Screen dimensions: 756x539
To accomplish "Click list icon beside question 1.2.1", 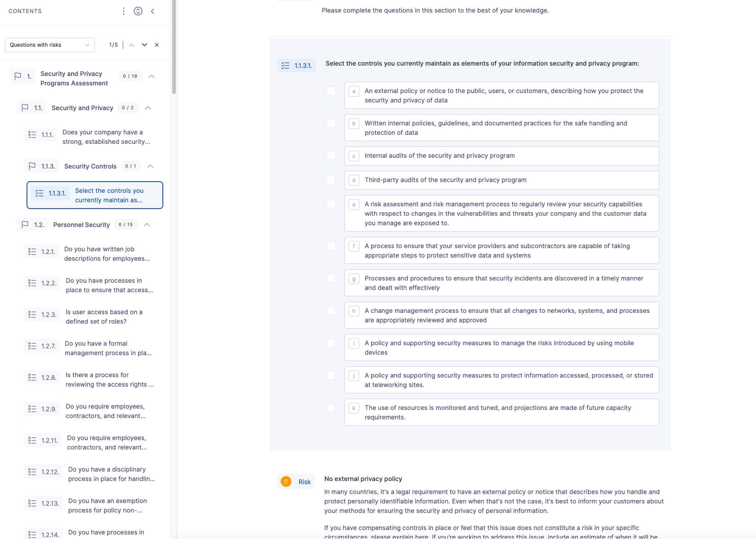I will tap(32, 252).
